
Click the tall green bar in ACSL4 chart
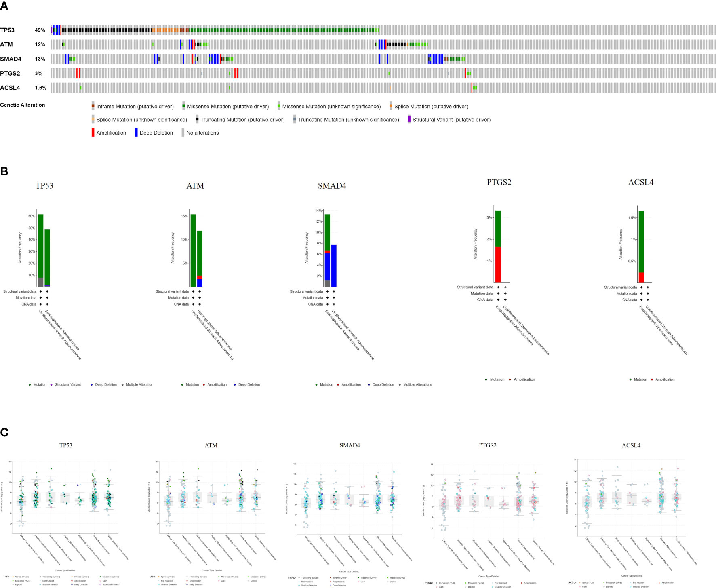pos(641,247)
